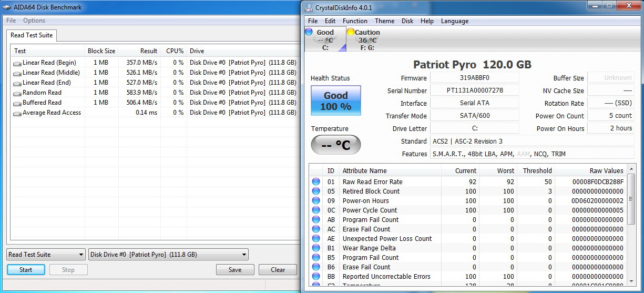The image size is (644, 293).
Task: Open the Language menu in CrystalDiskInfo
Action: click(x=455, y=21)
